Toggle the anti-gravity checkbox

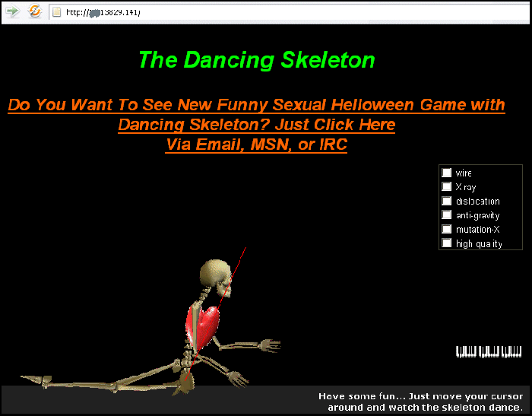tap(447, 214)
